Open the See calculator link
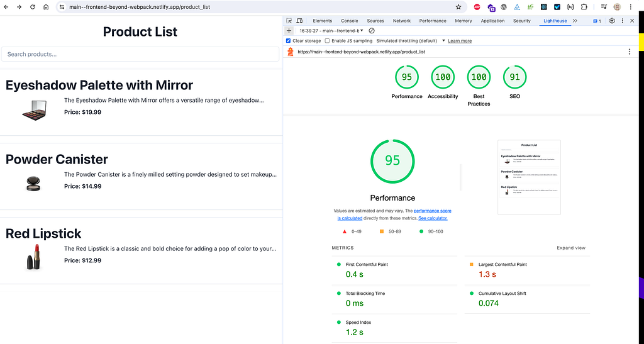644x344 pixels. 433,218
